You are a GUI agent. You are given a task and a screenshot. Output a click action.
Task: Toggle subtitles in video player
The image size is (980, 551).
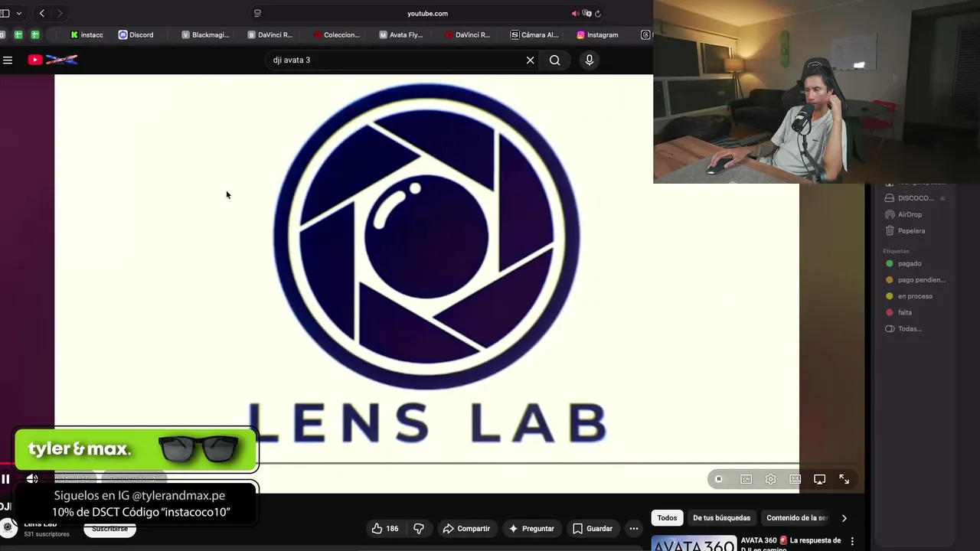tap(746, 479)
